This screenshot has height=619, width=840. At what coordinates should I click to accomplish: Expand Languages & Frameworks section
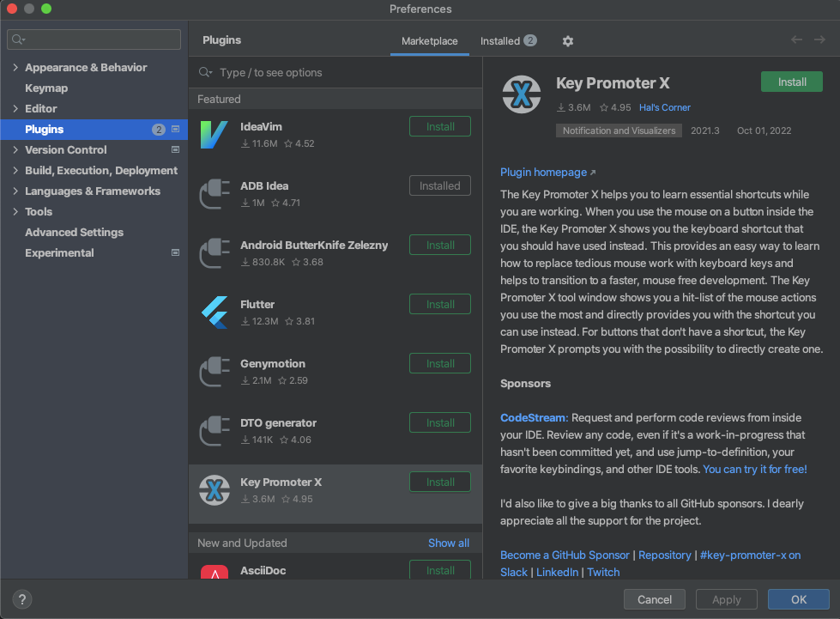click(15, 191)
